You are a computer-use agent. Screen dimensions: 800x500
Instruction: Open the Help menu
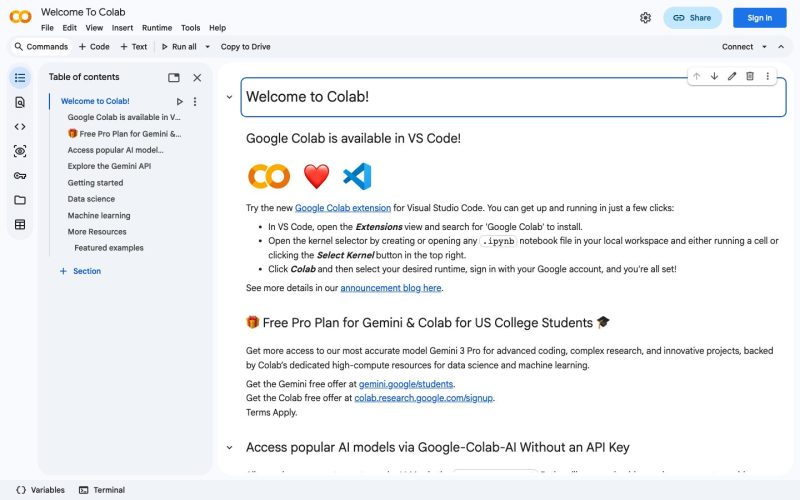pos(217,28)
